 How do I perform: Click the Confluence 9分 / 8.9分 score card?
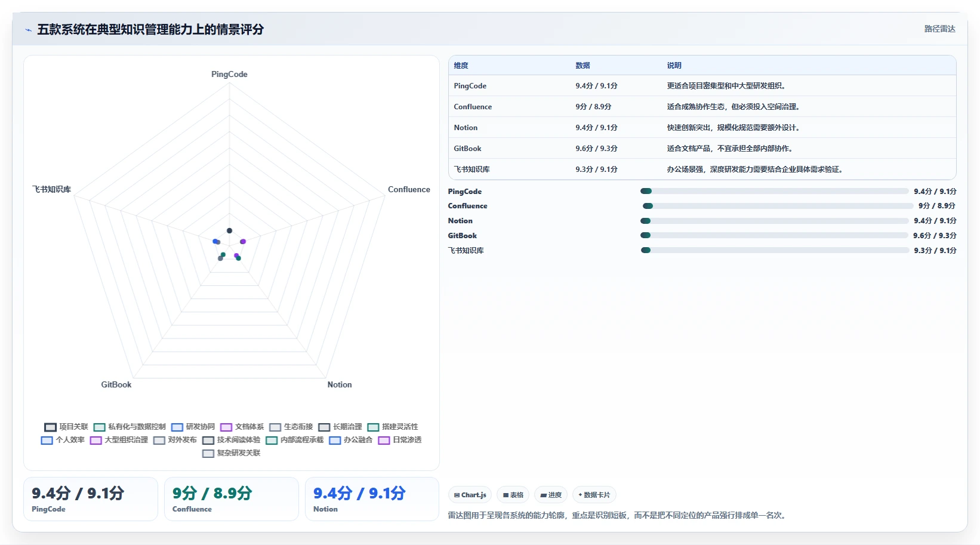pos(232,499)
